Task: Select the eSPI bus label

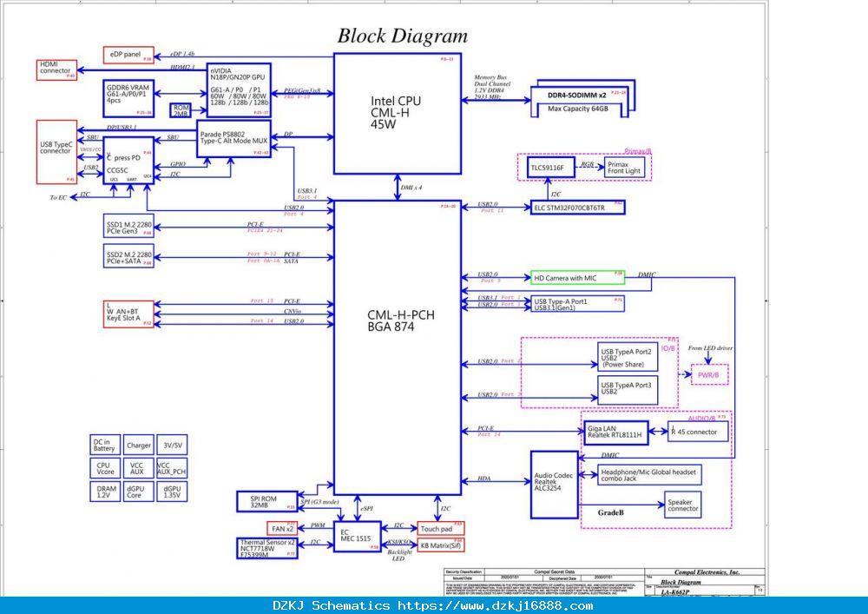Action: (x=366, y=508)
